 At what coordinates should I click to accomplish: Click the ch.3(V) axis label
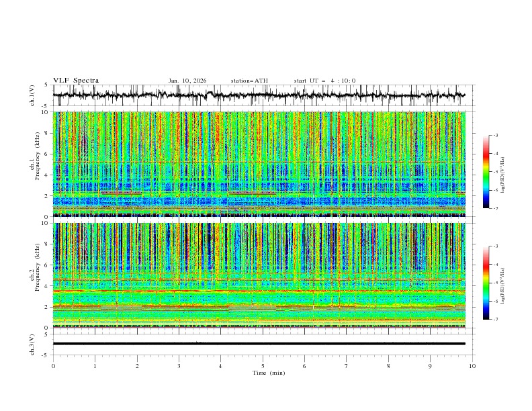click(x=32, y=345)
